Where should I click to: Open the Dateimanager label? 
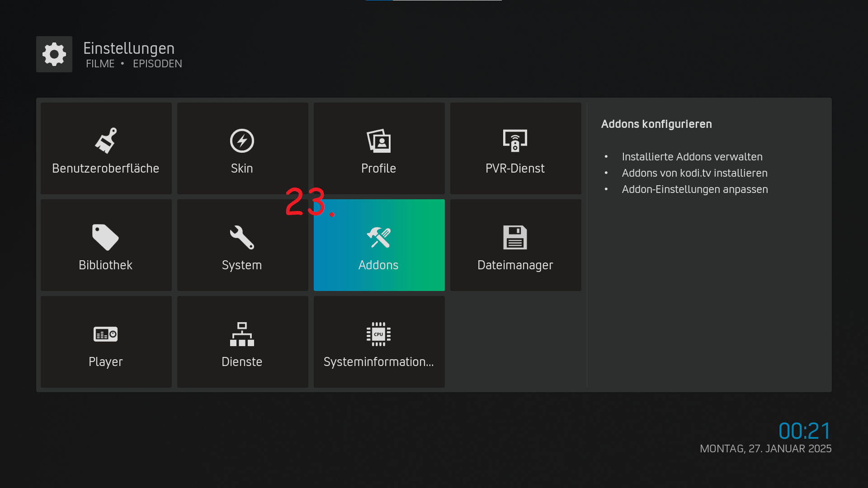[515, 265]
